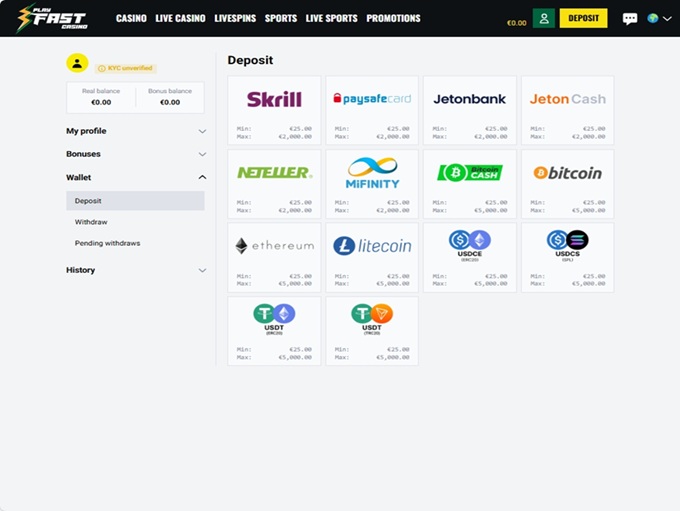Viewport: 680px width, 511px height.
Task: Click the yellow profile avatar icon
Action: tap(77, 63)
